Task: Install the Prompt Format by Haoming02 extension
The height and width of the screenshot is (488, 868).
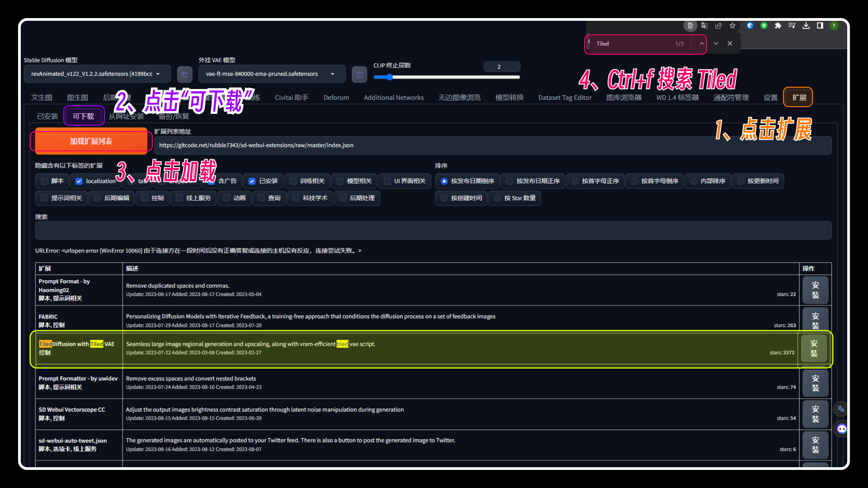Action: click(815, 290)
